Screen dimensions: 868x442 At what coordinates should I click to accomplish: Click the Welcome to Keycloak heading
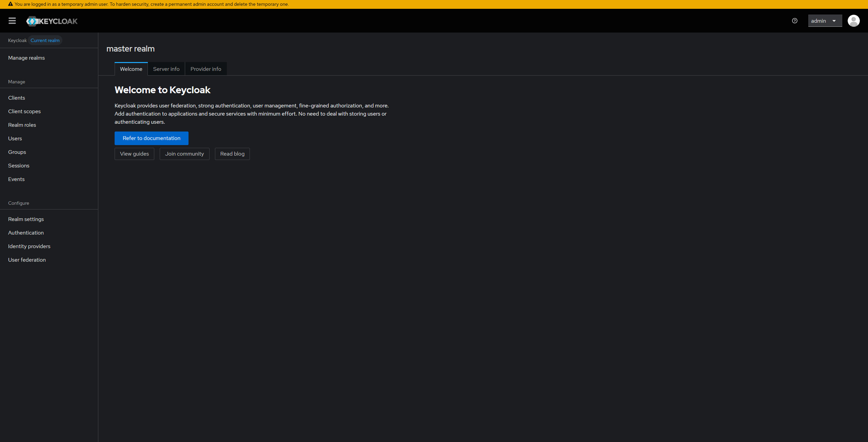click(x=162, y=90)
